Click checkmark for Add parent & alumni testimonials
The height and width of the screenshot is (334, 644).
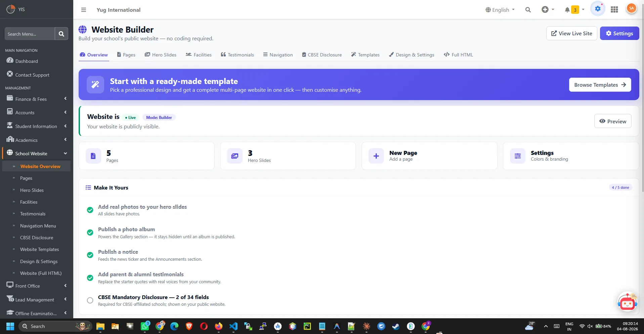(90, 278)
